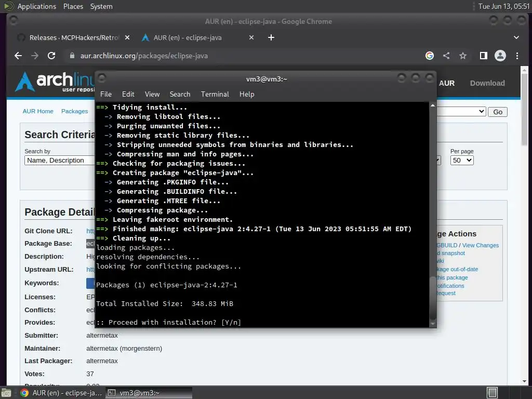Open Packages link
The width and height of the screenshot is (532, 399).
pos(75,111)
